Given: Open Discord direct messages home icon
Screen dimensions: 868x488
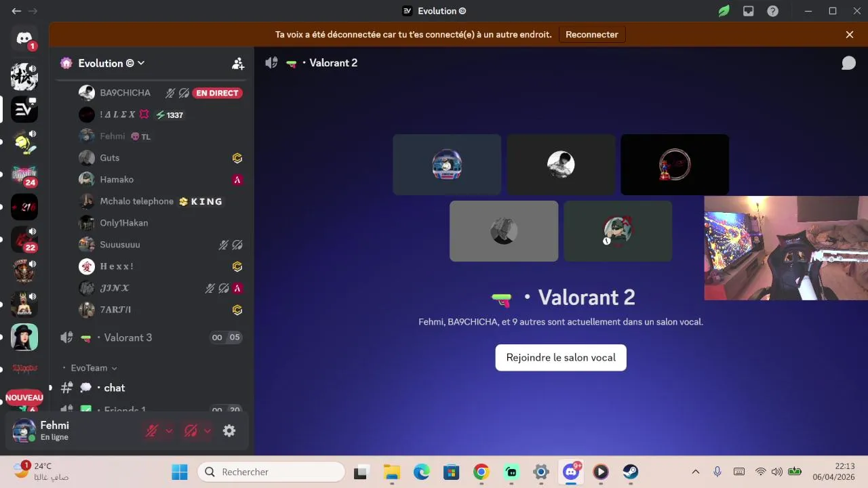Looking at the screenshot, I should [24, 38].
